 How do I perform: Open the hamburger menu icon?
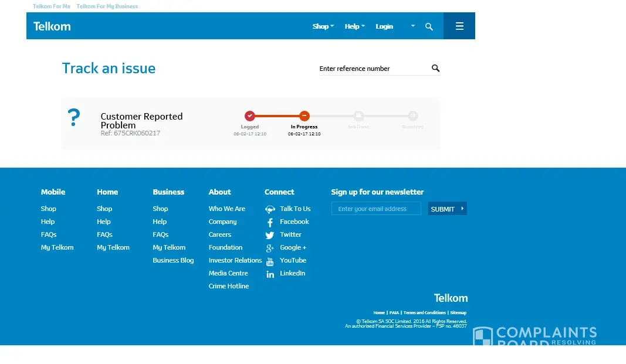click(459, 26)
